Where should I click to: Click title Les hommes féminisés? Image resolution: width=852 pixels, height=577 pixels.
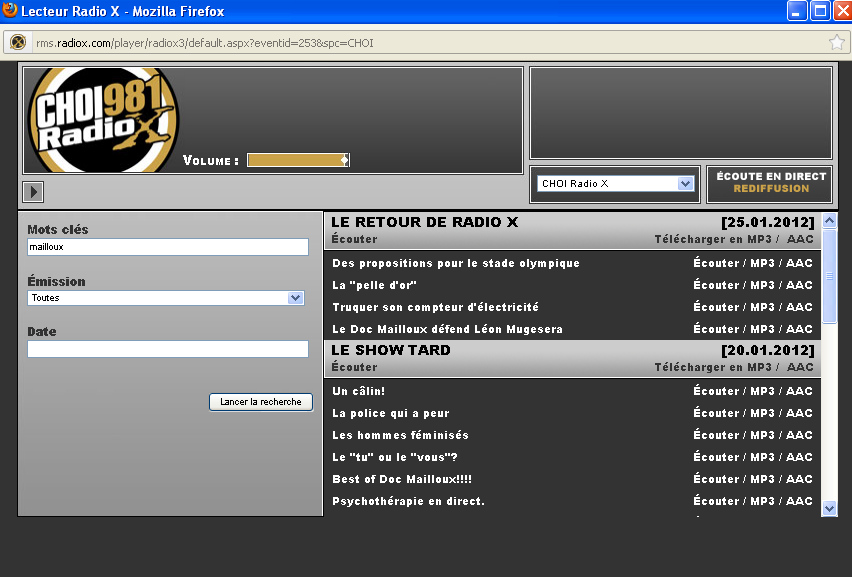click(400, 435)
